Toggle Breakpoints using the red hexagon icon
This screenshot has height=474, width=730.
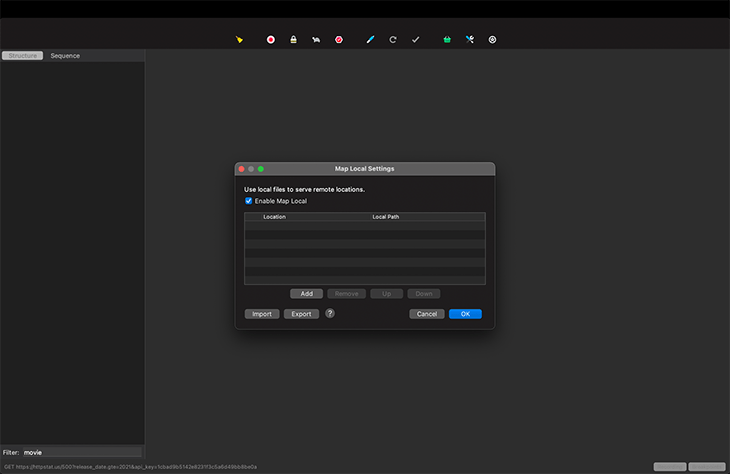pyautogui.click(x=339, y=40)
